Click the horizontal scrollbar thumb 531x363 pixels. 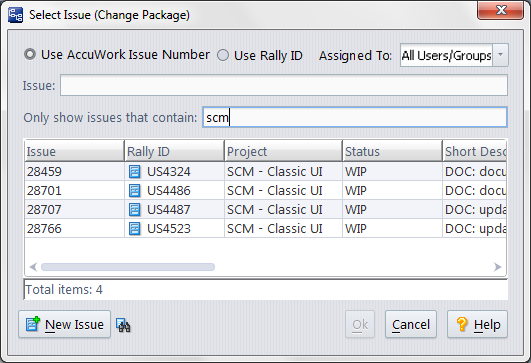128,267
